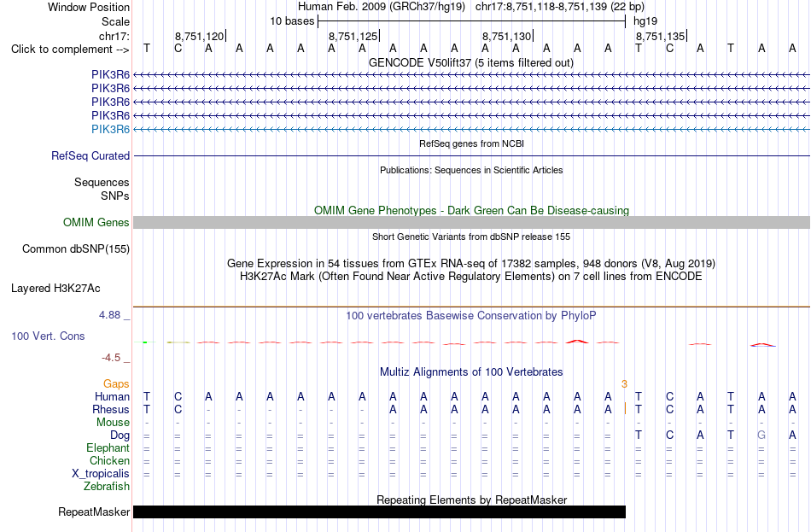Click the H3K27Ac Mark ENCODE title
This screenshot has width=811, height=532.
(x=470, y=277)
